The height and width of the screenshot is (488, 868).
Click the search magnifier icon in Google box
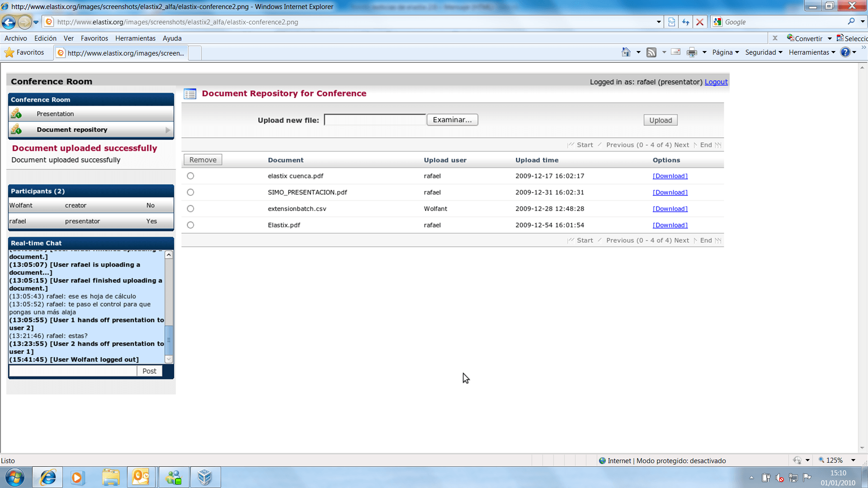tap(851, 21)
